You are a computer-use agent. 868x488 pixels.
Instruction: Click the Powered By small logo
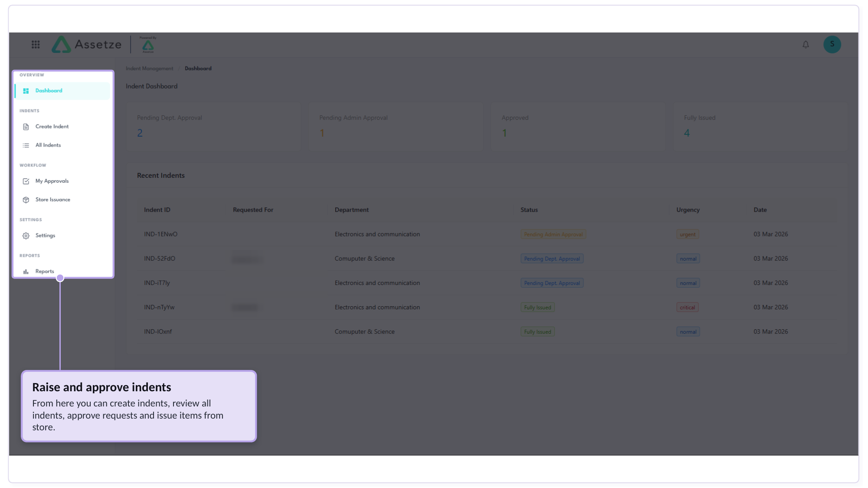click(x=148, y=45)
